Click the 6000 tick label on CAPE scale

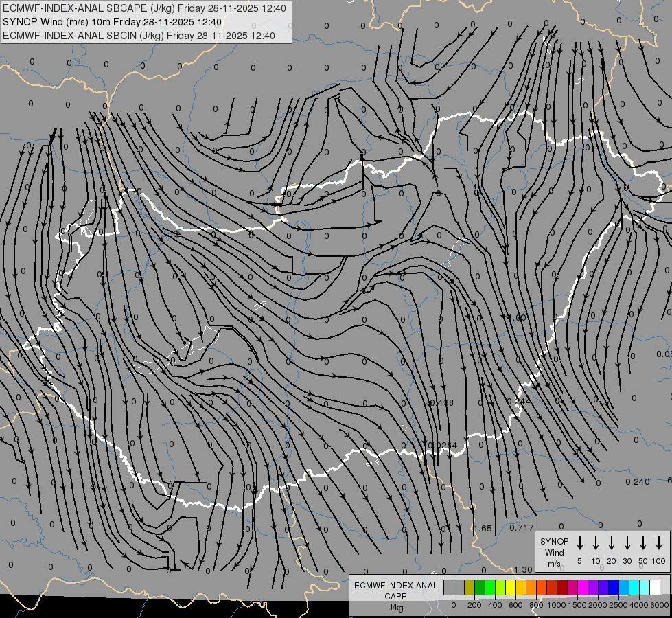pyautogui.click(x=660, y=605)
